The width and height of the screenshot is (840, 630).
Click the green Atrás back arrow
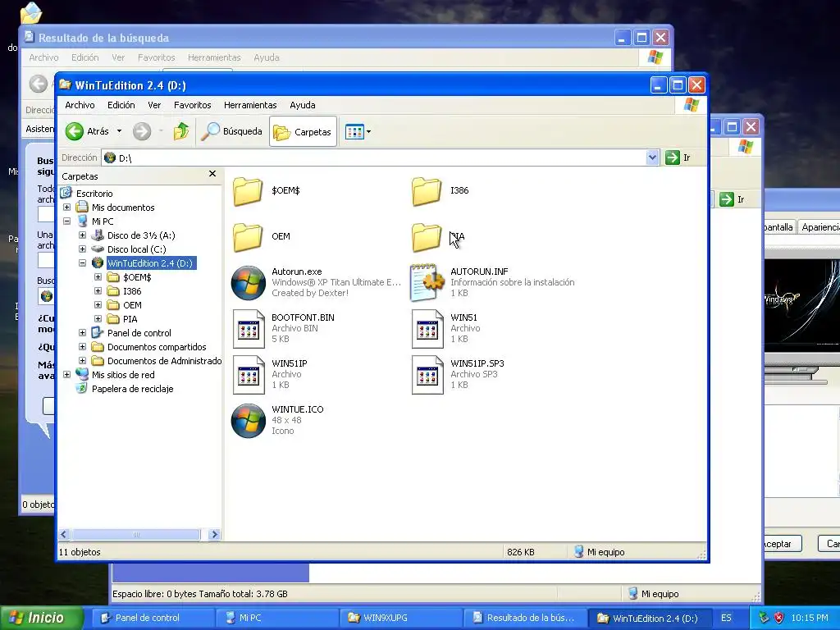pyautogui.click(x=75, y=131)
